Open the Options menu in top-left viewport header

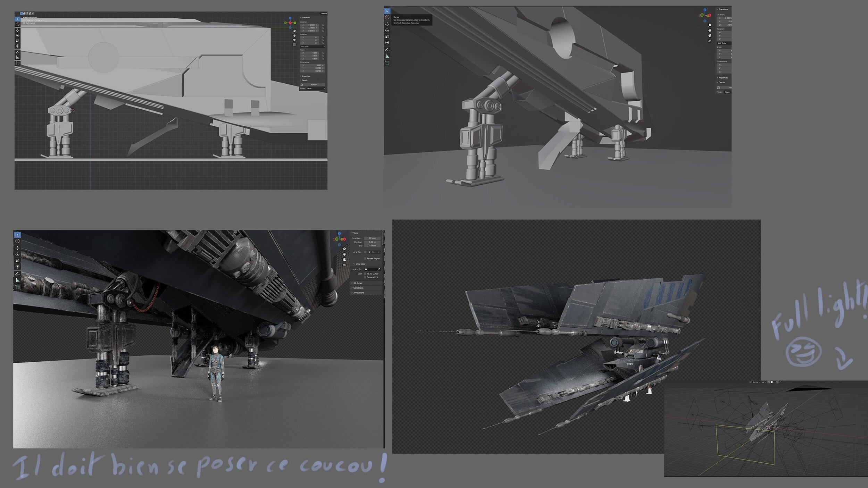[x=324, y=14]
